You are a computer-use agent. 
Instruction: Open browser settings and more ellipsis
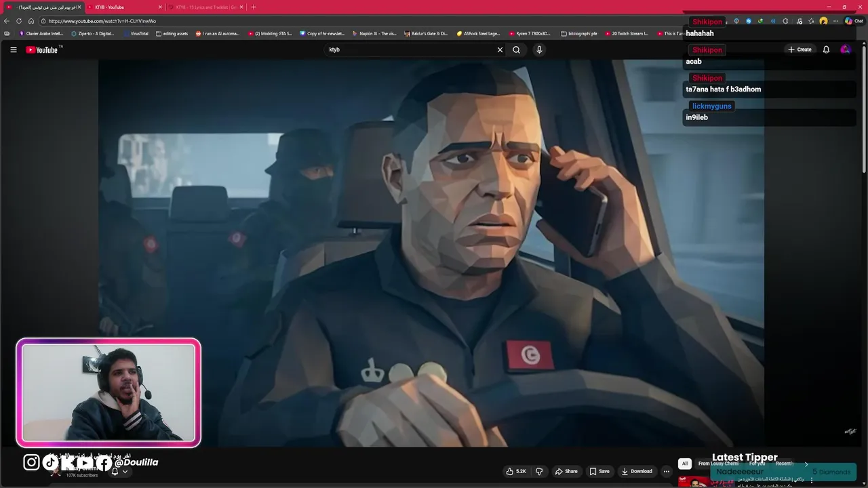tap(835, 21)
